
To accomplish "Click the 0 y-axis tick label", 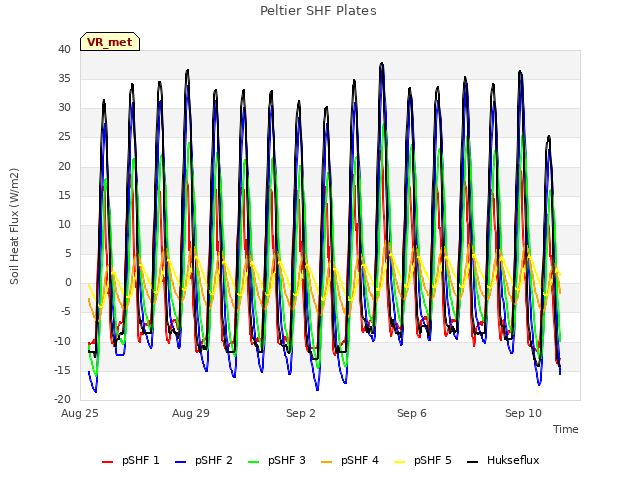I will click(68, 282).
